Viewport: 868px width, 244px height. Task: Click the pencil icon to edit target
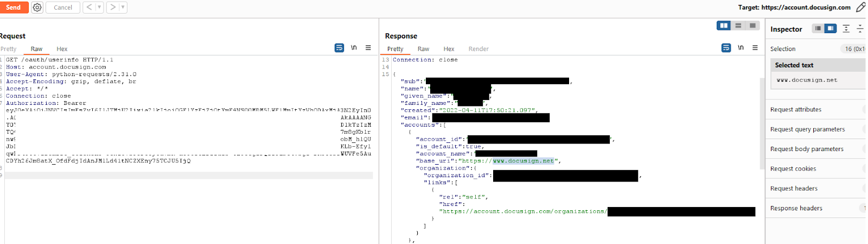click(860, 7)
